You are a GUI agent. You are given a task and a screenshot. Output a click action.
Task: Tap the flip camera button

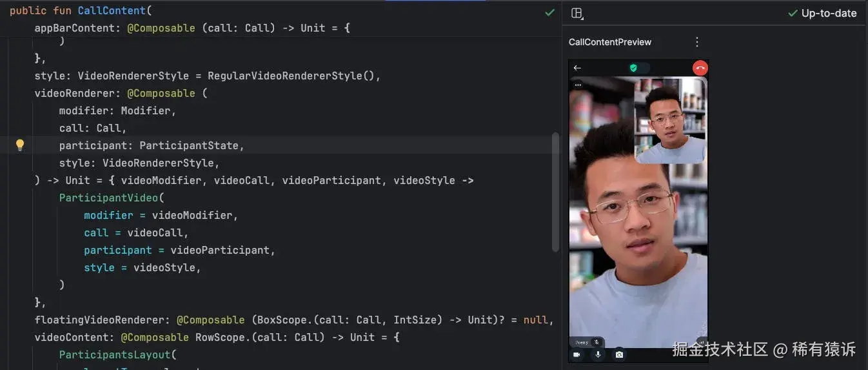coord(619,355)
